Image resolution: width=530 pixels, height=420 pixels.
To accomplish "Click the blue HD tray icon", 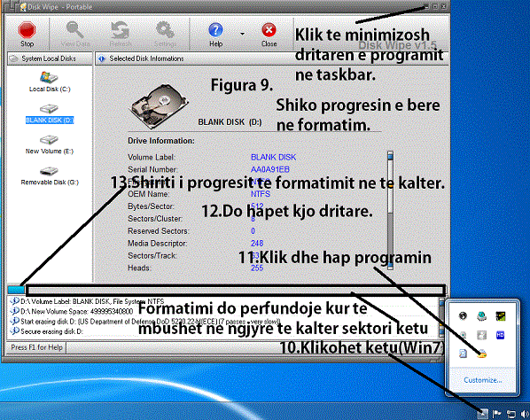I will pyautogui.click(x=500, y=335).
